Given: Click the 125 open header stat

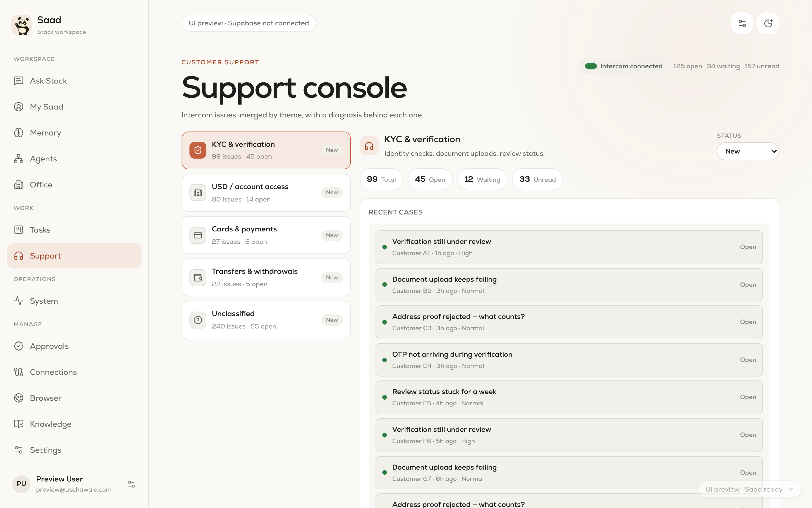Looking at the screenshot, I should click(x=687, y=66).
